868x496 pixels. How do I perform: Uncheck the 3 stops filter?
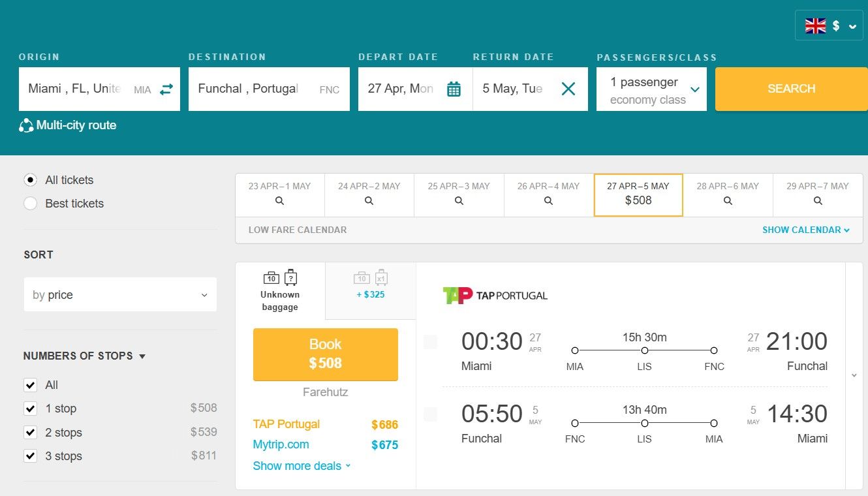coord(30,456)
